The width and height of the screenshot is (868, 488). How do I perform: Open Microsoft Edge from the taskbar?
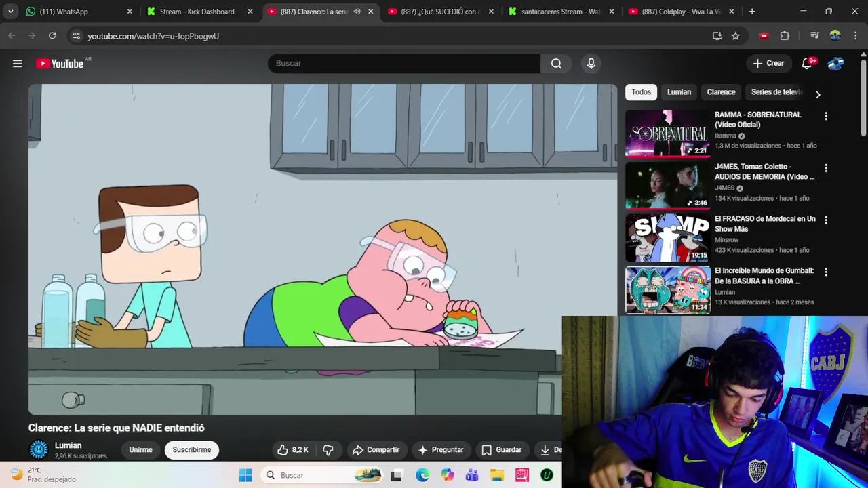pos(422,475)
